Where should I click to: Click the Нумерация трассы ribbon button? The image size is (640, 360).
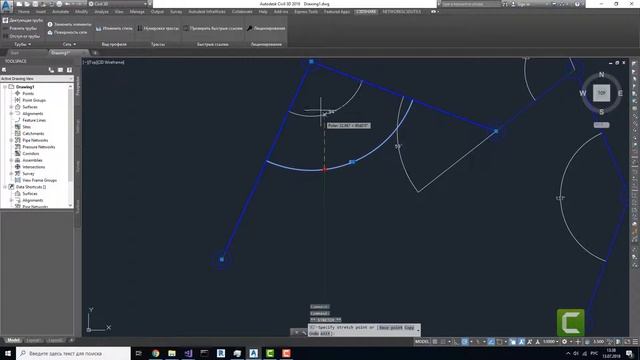tap(158, 29)
